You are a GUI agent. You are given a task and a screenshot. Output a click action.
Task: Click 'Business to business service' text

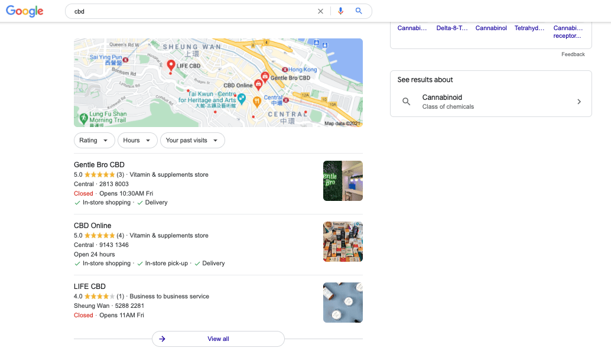point(169,297)
